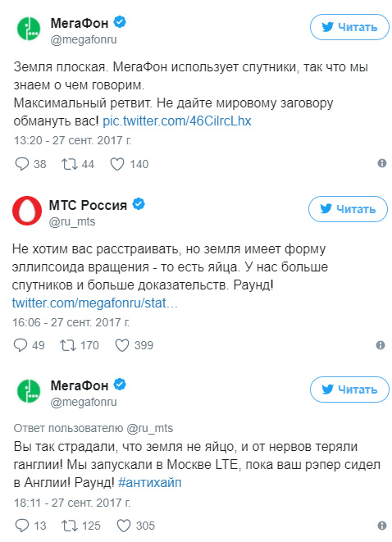Like the MTS Россия tweet with 399 likes
Screen dimensions: 392x542
[121, 345]
